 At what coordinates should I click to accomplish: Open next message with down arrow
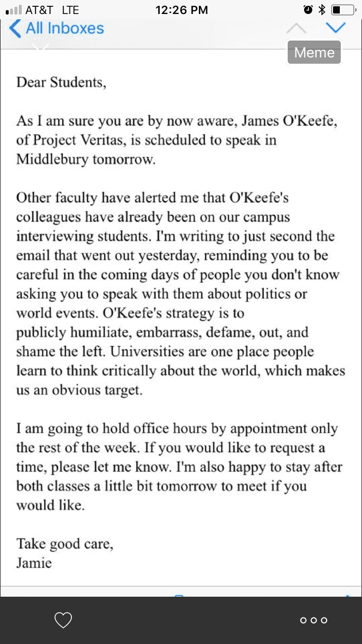pyautogui.click(x=335, y=28)
